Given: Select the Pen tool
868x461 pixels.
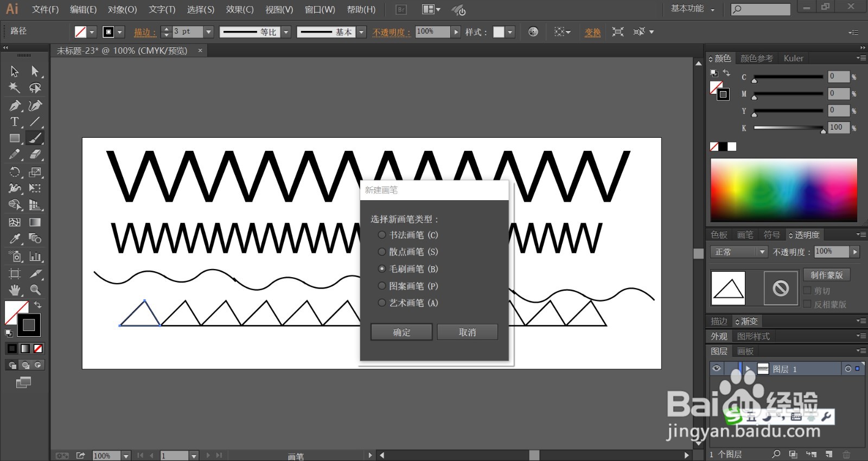Looking at the screenshot, I should 15,105.
